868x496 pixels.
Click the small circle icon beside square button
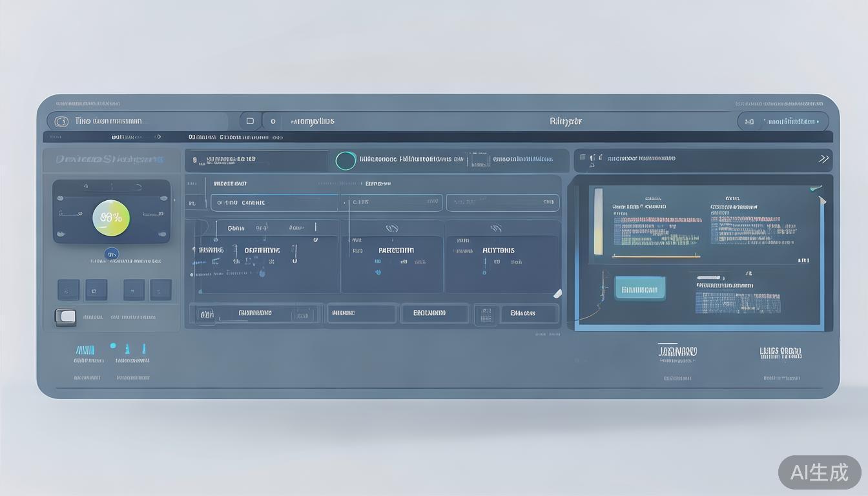point(273,121)
